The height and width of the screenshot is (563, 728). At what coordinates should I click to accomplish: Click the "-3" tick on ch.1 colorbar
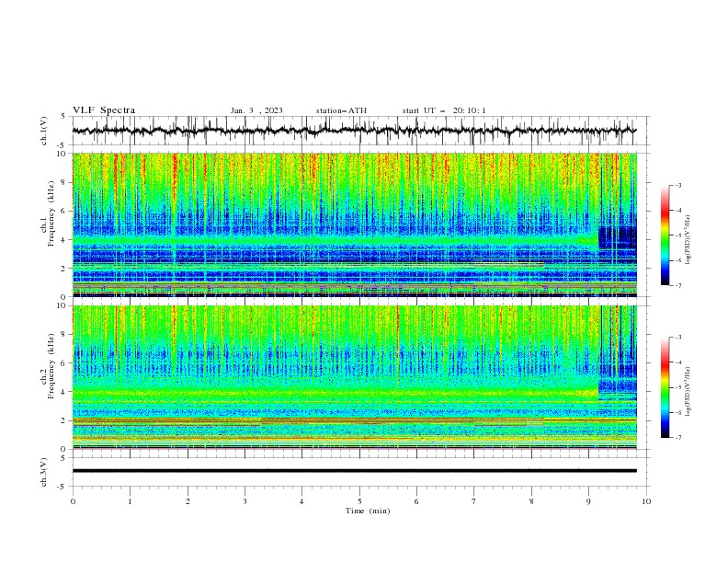(678, 185)
